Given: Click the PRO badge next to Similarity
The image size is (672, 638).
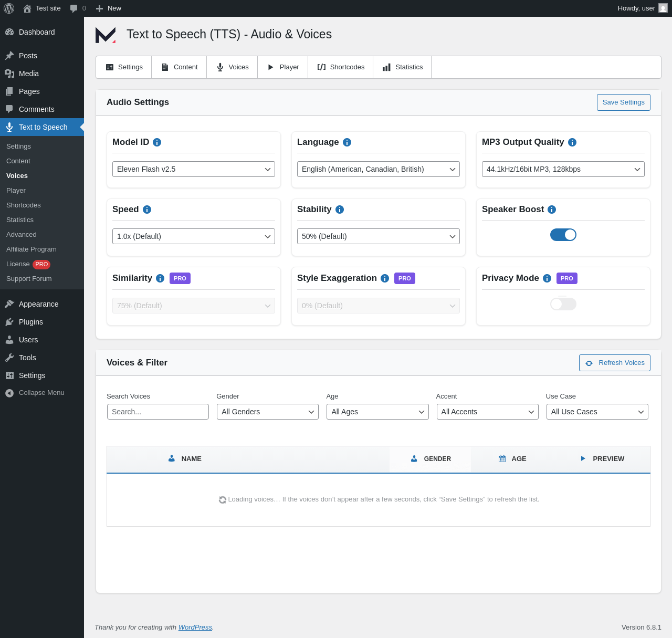Looking at the screenshot, I should pos(180,278).
